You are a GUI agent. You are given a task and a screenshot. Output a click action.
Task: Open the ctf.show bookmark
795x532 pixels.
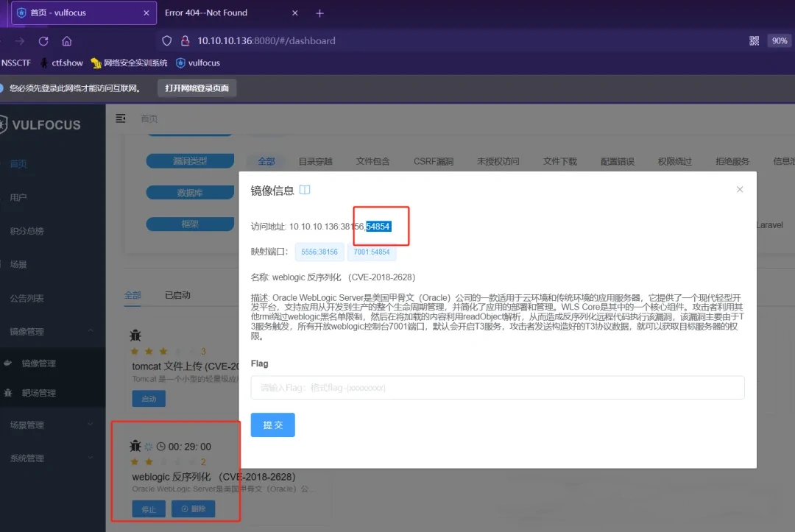click(61, 63)
